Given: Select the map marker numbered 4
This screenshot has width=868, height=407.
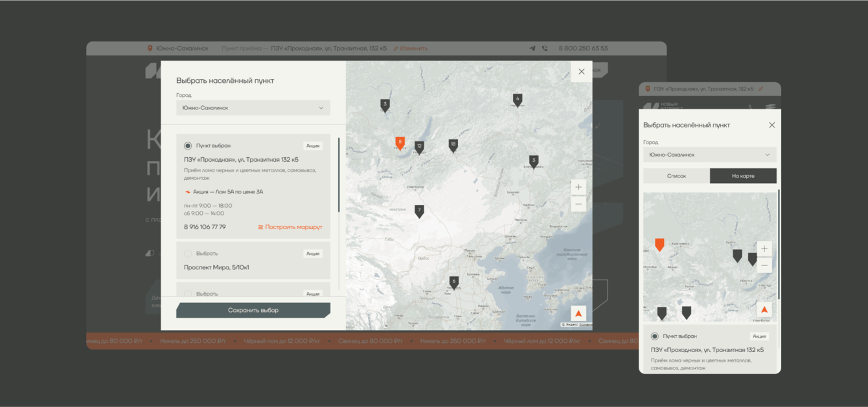Looking at the screenshot, I should tap(517, 100).
